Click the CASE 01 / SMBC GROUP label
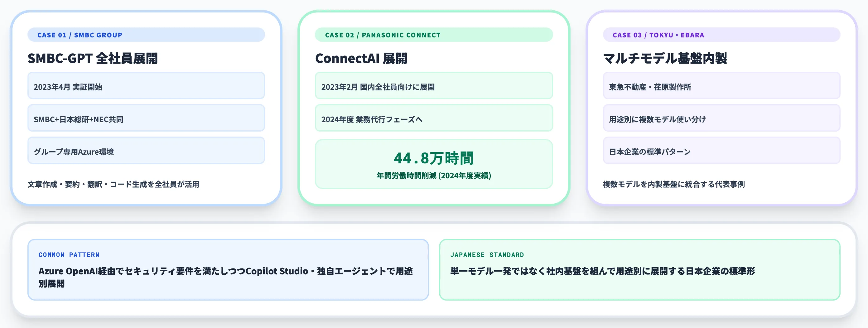This screenshot has width=868, height=328. (146, 35)
